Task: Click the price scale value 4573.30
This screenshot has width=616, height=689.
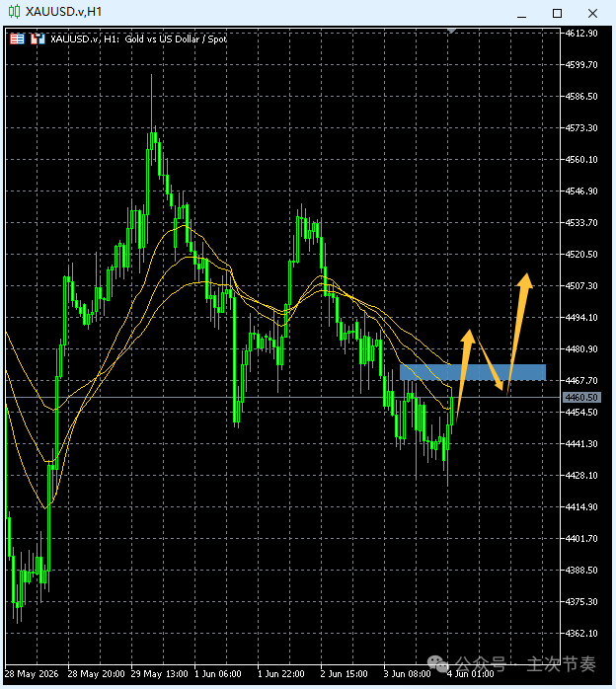Action: [x=581, y=128]
